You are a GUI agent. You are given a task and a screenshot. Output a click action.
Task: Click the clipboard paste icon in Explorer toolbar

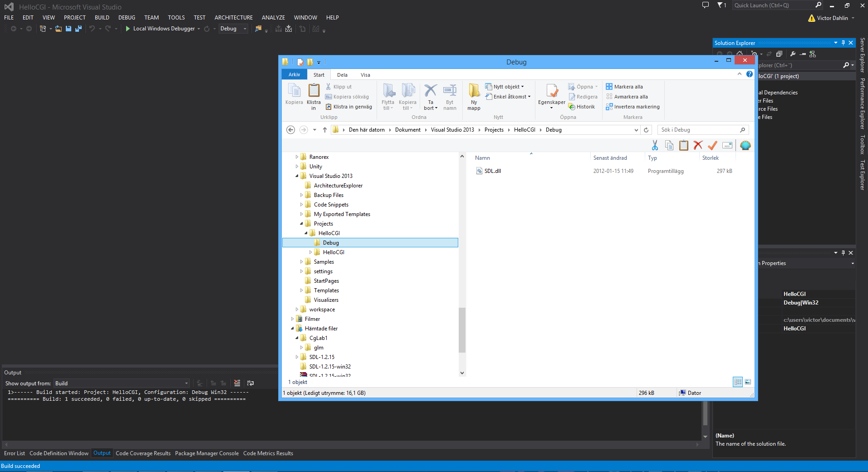point(684,145)
